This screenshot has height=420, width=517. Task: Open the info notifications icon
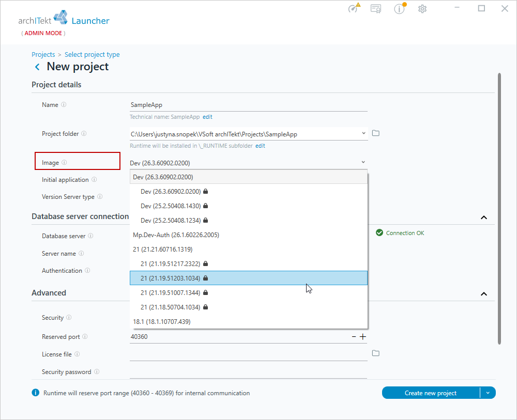tap(400, 8)
